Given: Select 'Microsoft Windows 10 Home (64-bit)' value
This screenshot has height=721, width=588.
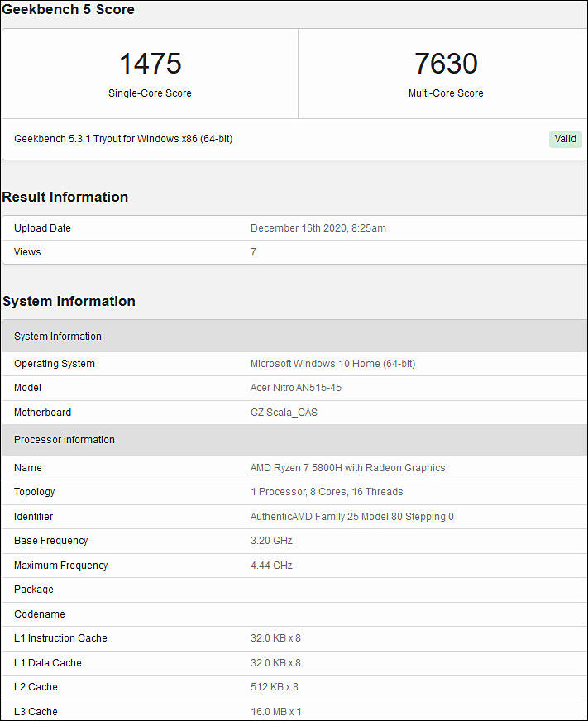Looking at the screenshot, I should pos(332,364).
